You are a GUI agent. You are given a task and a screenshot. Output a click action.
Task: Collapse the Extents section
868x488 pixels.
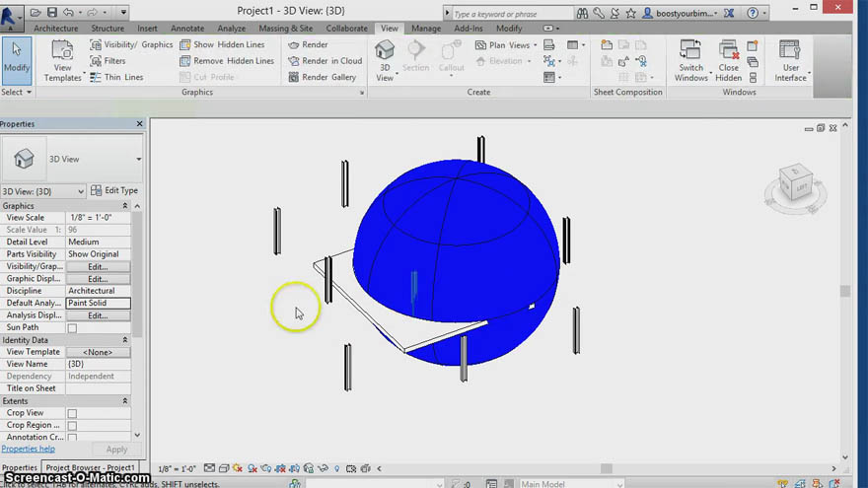(124, 401)
